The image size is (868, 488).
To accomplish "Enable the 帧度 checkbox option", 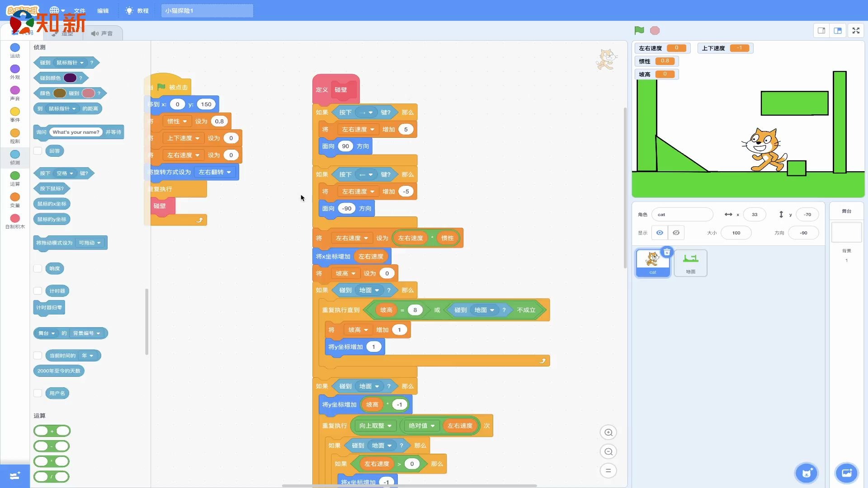I will pos(38,268).
